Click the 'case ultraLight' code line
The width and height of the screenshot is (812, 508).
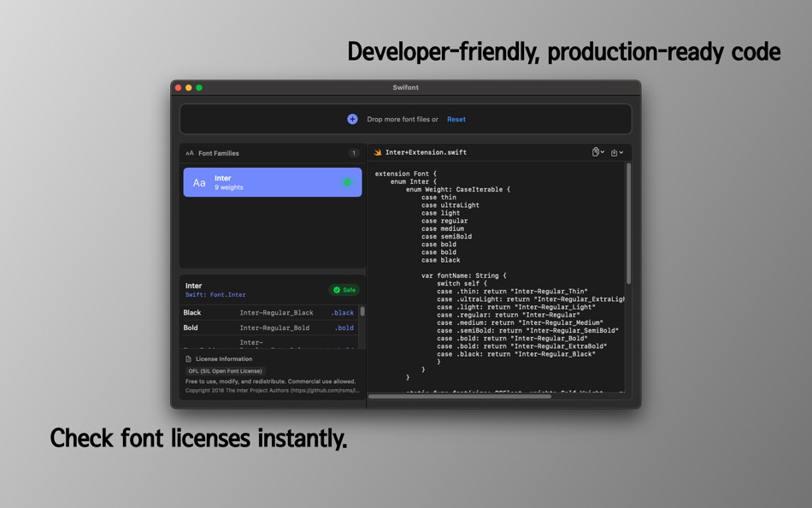(450, 205)
